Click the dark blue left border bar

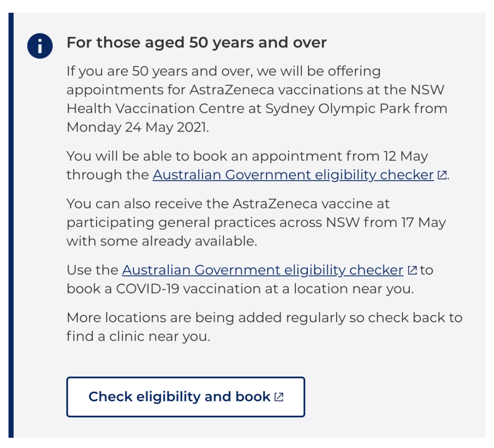pyautogui.click(x=11, y=225)
